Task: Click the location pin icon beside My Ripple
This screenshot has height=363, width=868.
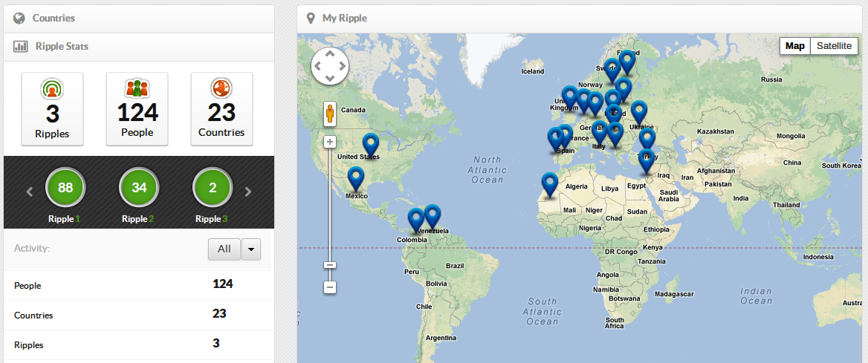Action: 311,19
